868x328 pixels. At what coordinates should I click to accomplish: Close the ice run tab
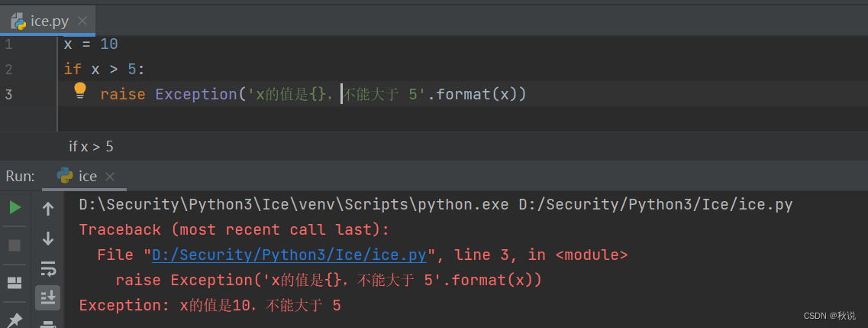(110, 177)
